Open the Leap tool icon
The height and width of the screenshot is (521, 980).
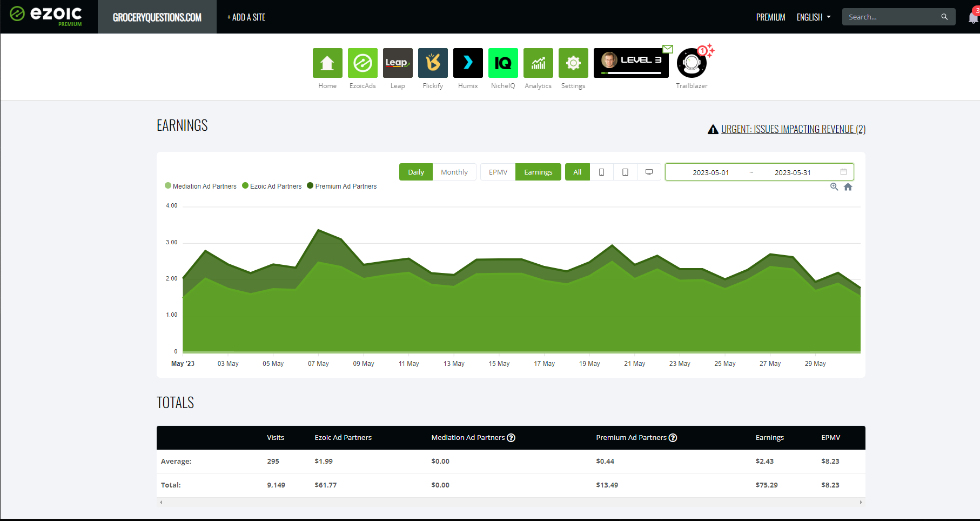(x=398, y=63)
